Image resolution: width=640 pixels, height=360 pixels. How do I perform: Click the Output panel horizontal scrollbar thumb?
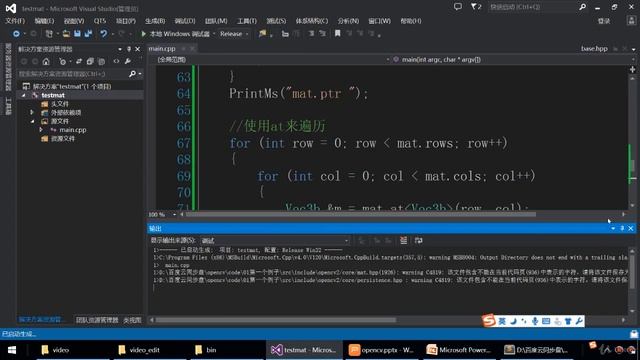(x=276, y=320)
